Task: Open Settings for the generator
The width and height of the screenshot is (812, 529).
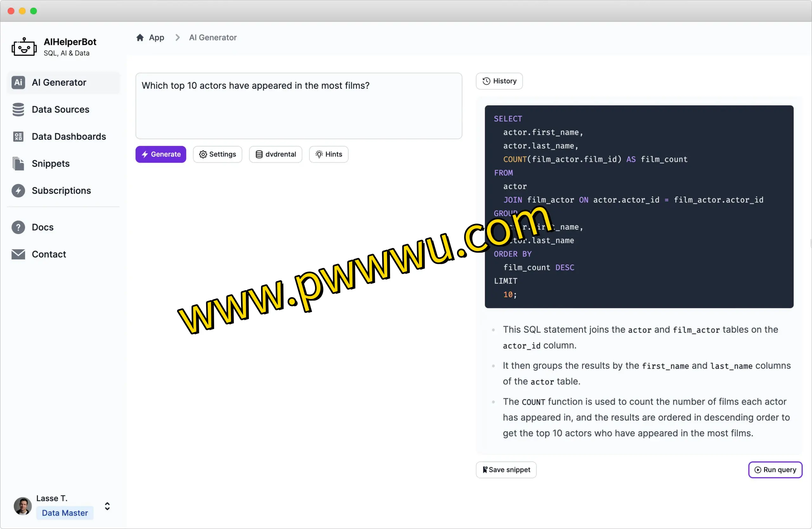Action: point(218,154)
